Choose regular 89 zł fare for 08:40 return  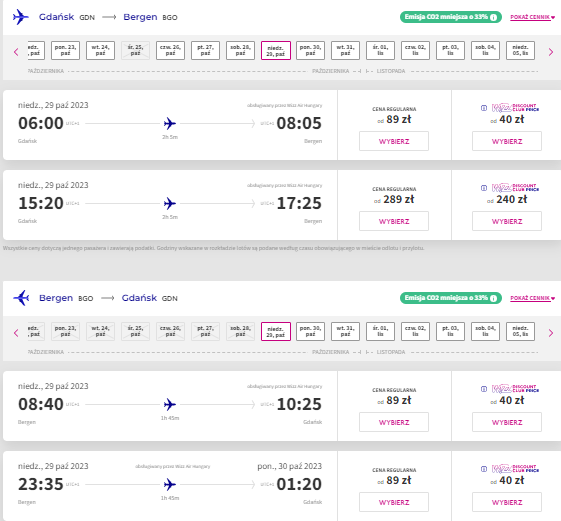tap(394, 422)
